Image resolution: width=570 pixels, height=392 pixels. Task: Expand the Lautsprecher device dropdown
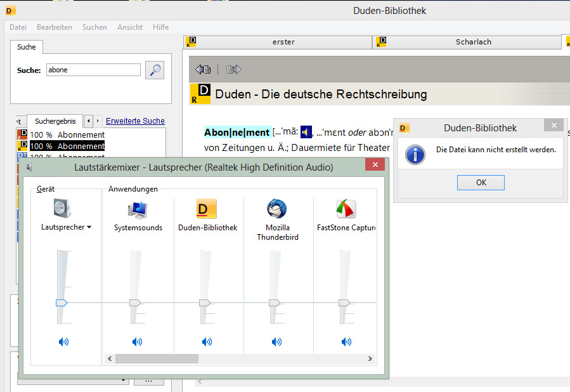coord(89,227)
